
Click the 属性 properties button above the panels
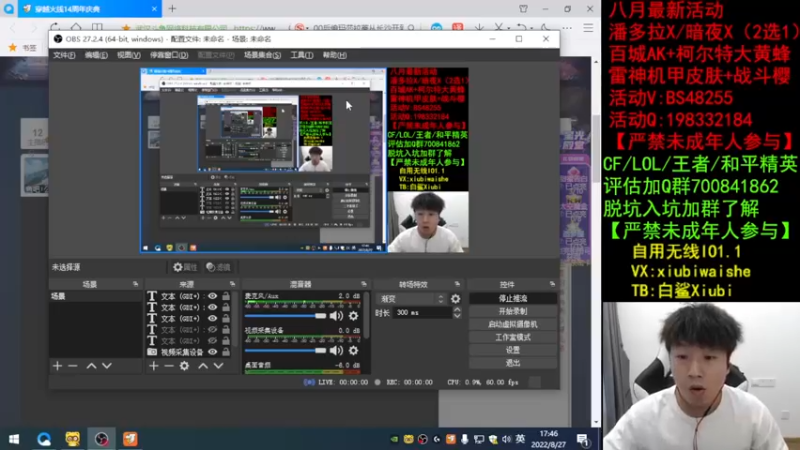(185, 267)
